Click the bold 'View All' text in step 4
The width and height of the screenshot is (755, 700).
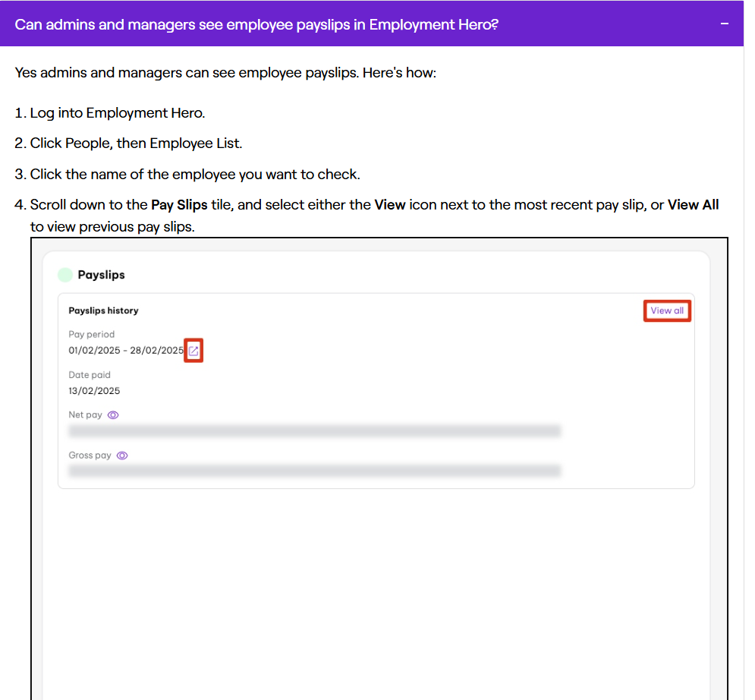(693, 205)
